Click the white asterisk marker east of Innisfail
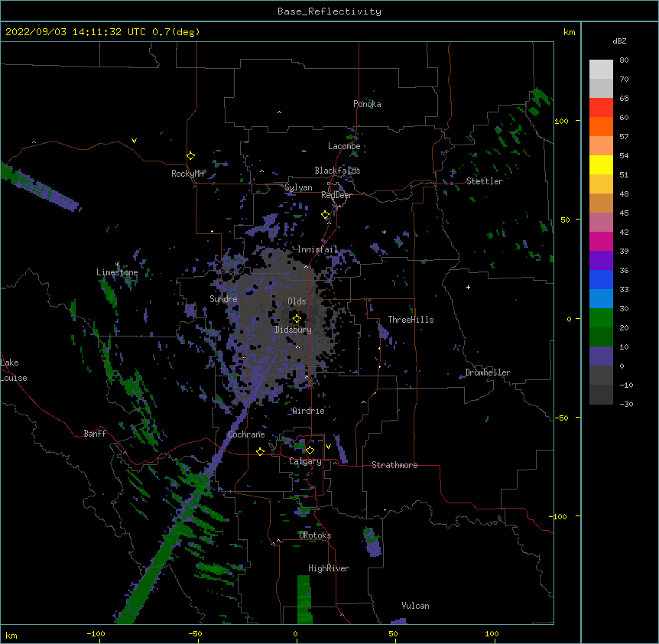The height and width of the screenshot is (644, 659). click(x=384, y=232)
